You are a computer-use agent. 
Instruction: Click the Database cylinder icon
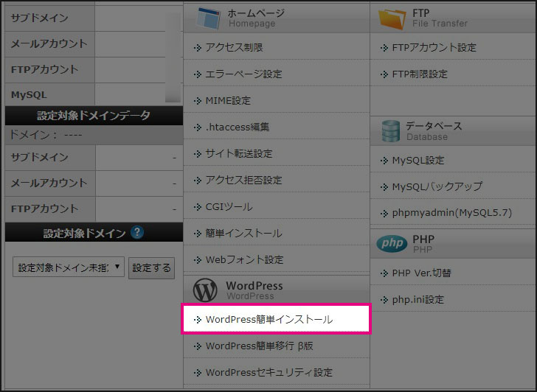point(391,131)
